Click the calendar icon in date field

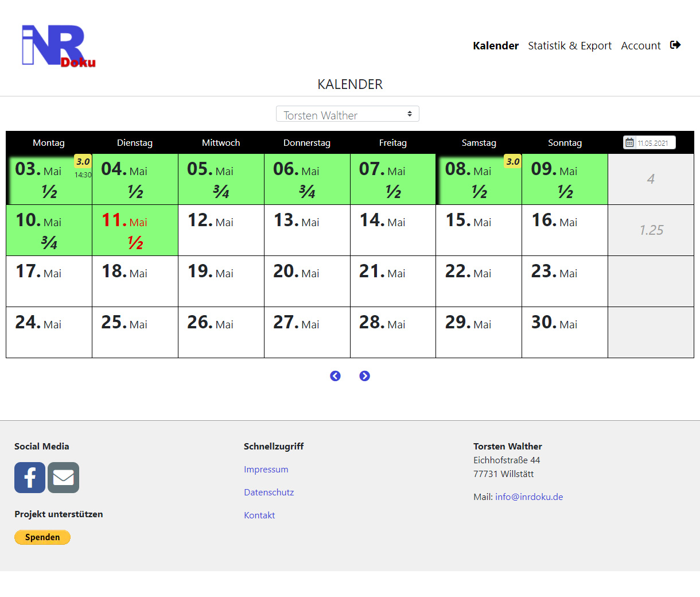629,143
